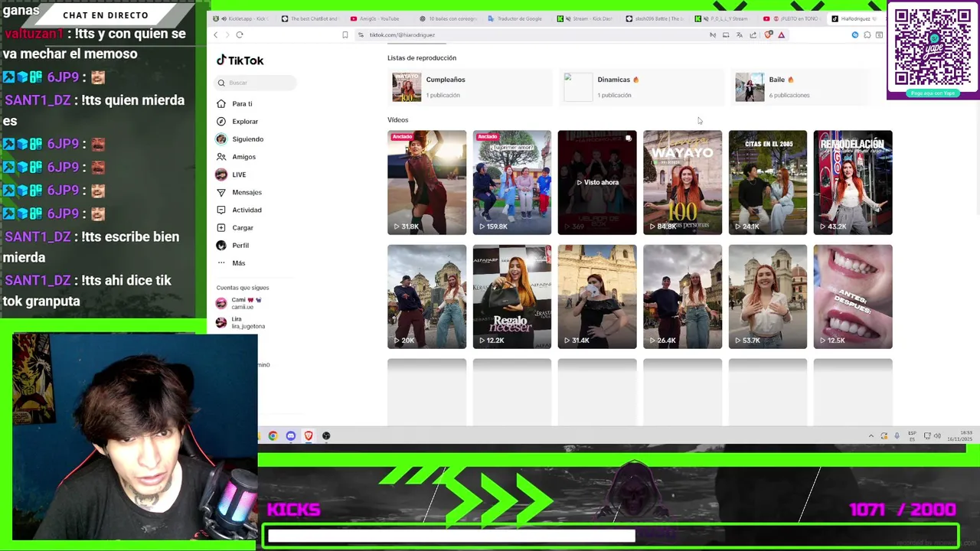980x551 pixels.
Task: Play video with 31.4K views
Action: click(597, 296)
